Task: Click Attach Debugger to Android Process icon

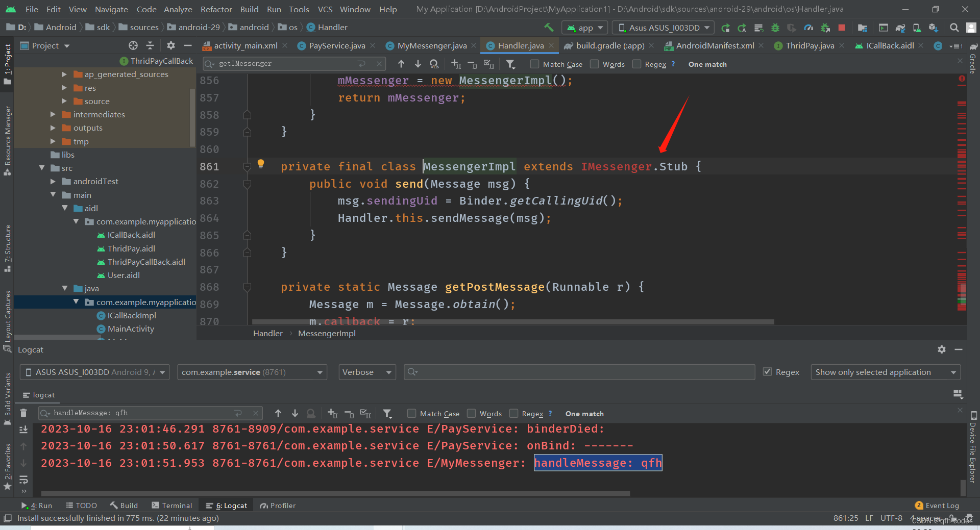Action: click(825, 28)
